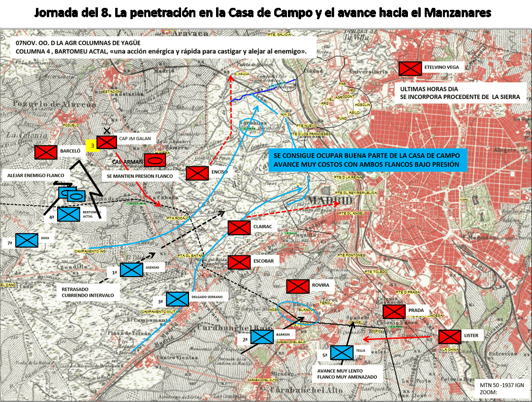Screen dimensions: 532x402
Task: Select the 'PTE DL ANGEL' label
Action: 351,213
